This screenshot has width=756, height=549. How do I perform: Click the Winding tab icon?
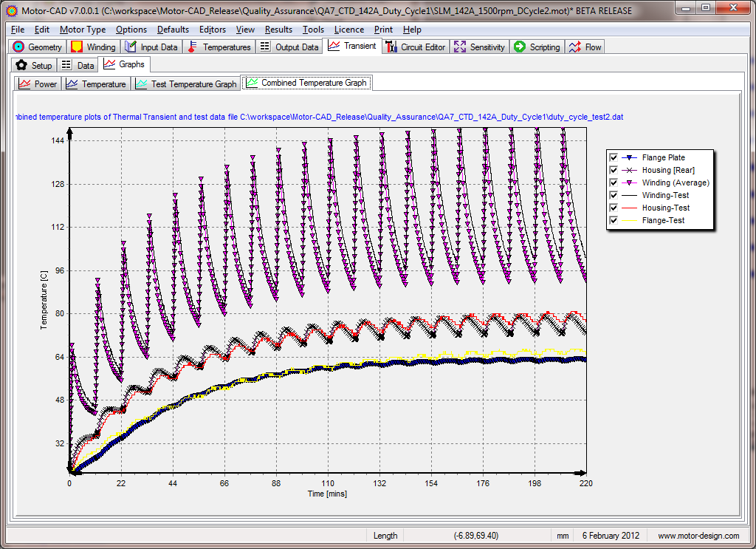77,47
